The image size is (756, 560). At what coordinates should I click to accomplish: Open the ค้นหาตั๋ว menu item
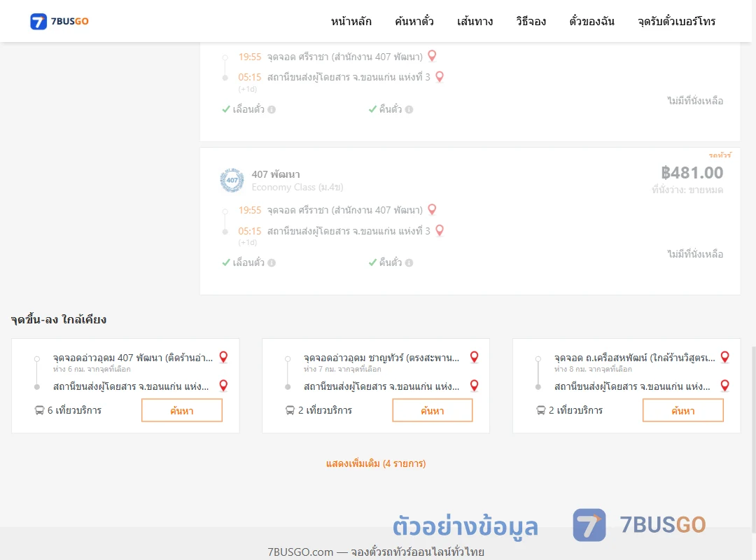(414, 21)
